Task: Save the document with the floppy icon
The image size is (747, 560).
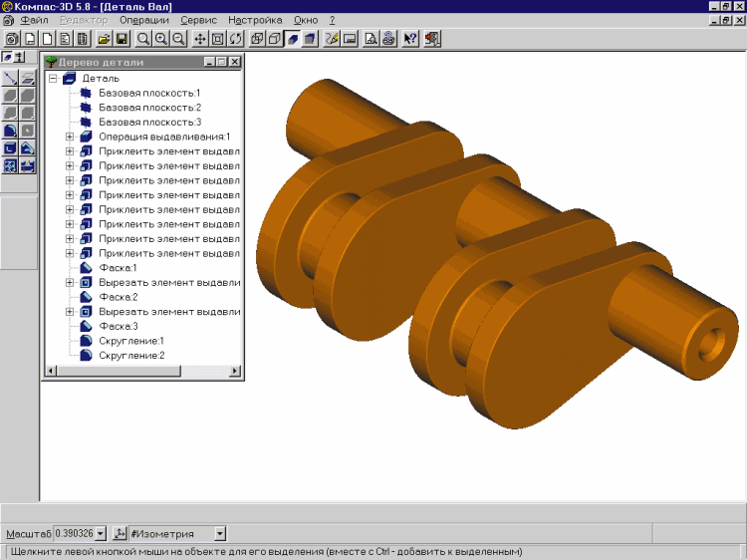Action: tap(122, 39)
